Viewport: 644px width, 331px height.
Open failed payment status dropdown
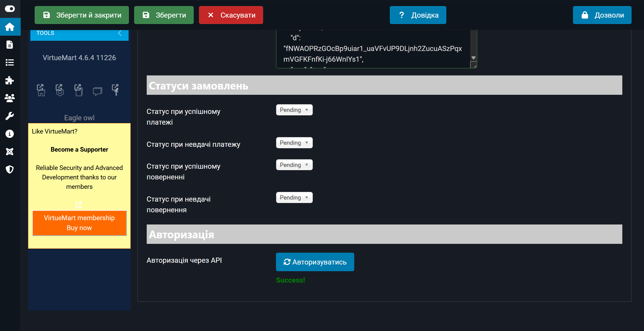click(x=294, y=143)
